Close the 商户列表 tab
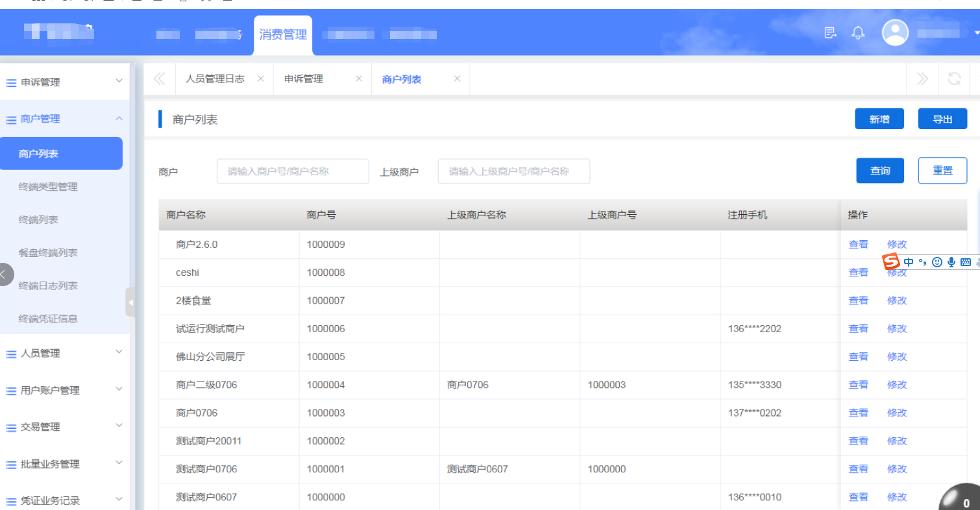 tap(457, 79)
